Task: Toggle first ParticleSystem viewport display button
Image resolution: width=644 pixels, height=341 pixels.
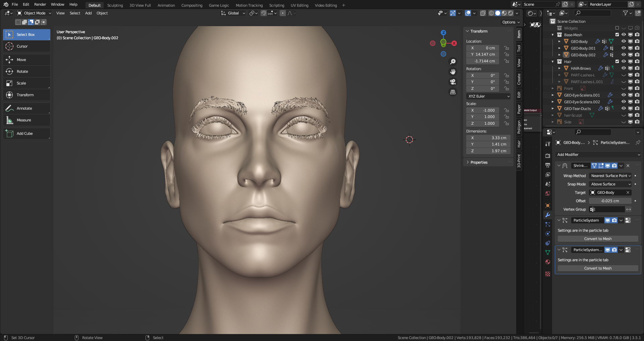Action: click(x=607, y=220)
